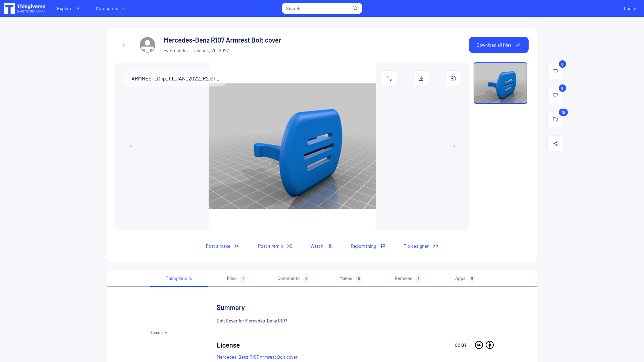Viewport: 644px width, 362px height.
Task: Open the Apps tab
Action: click(465, 278)
